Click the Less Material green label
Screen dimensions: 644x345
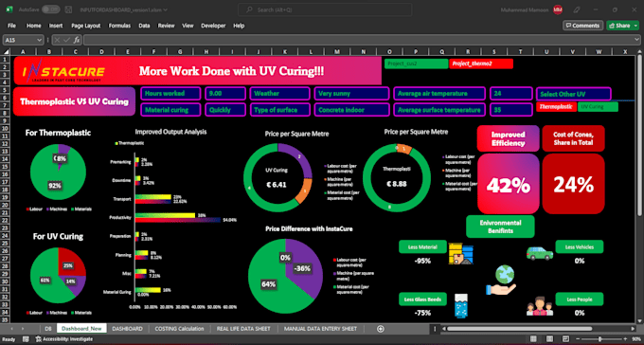click(x=422, y=247)
